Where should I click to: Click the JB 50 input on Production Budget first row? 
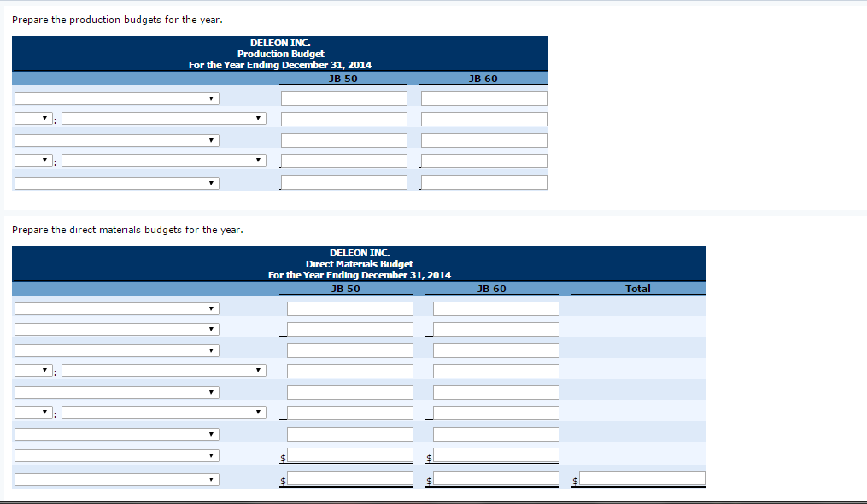click(x=343, y=97)
